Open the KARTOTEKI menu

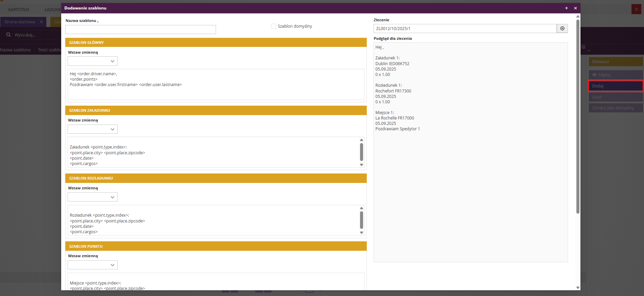tap(19, 9)
